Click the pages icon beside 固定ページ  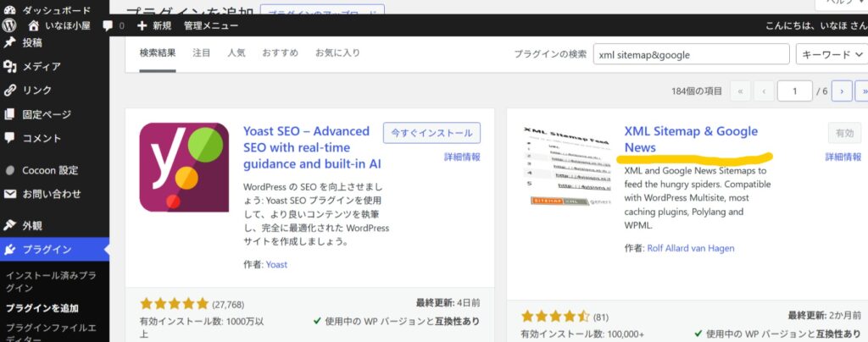click(x=9, y=114)
